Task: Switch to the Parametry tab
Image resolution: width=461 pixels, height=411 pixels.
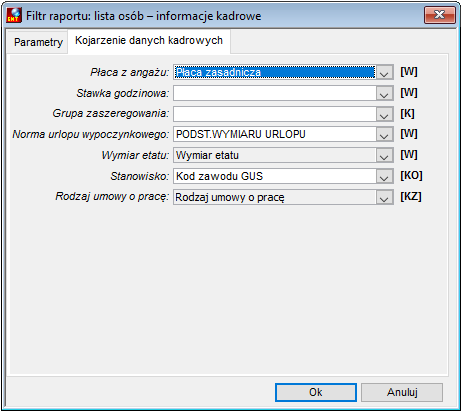Action: click(38, 42)
